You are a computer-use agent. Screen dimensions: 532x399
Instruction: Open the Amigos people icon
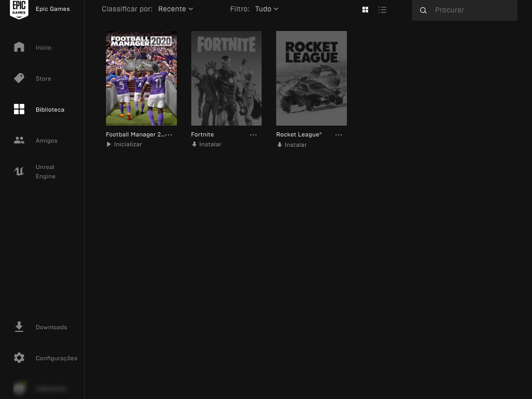pyautogui.click(x=19, y=140)
